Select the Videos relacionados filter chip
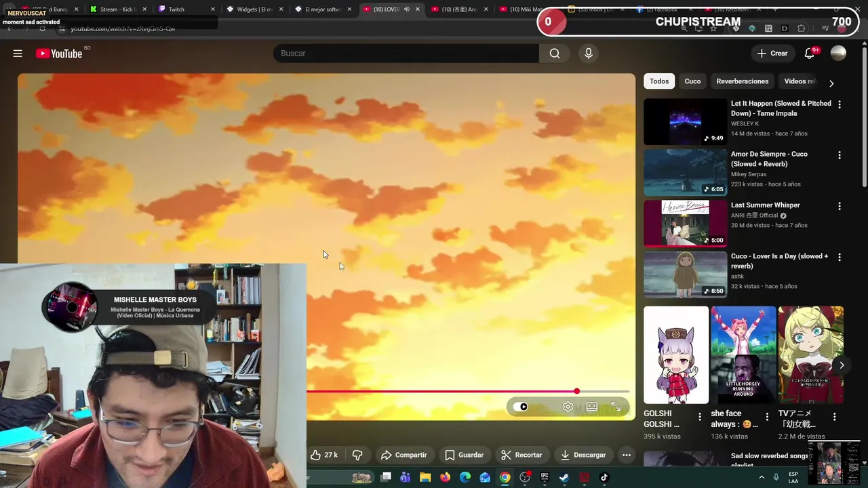 (x=800, y=81)
